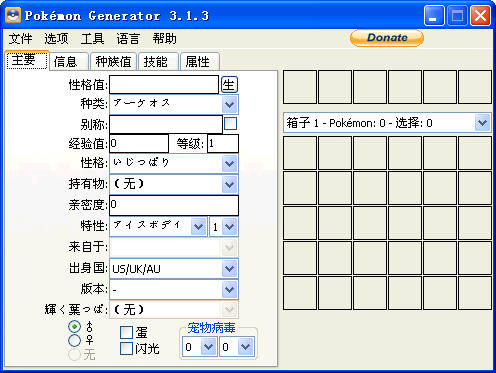The height and width of the screenshot is (373, 496).
Task: Select the female gender radio button
Action: tap(74, 340)
